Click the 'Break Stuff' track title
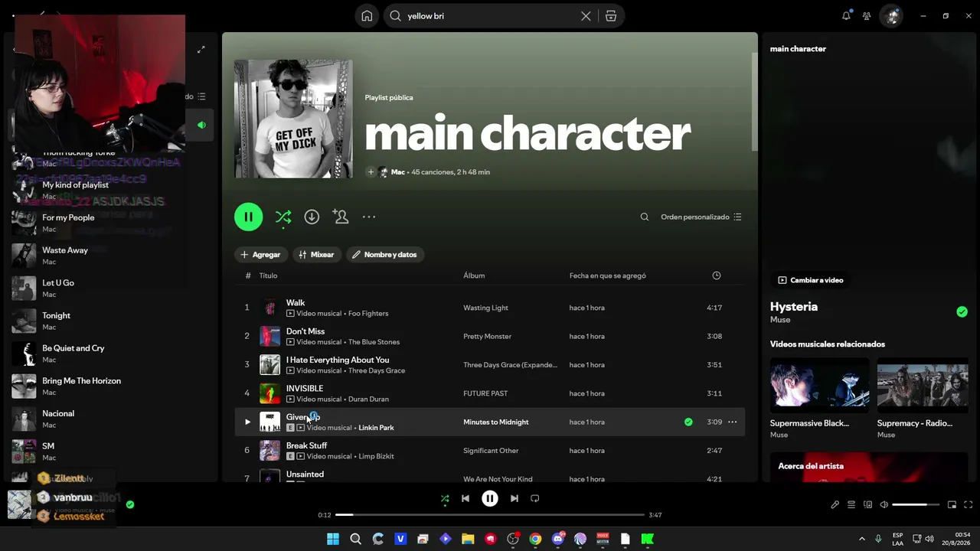This screenshot has width=980, height=551. click(306, 445)
